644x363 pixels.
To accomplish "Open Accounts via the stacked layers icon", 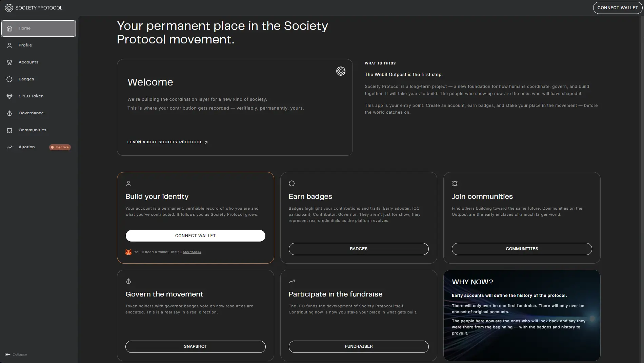I will tap(9, 62).
